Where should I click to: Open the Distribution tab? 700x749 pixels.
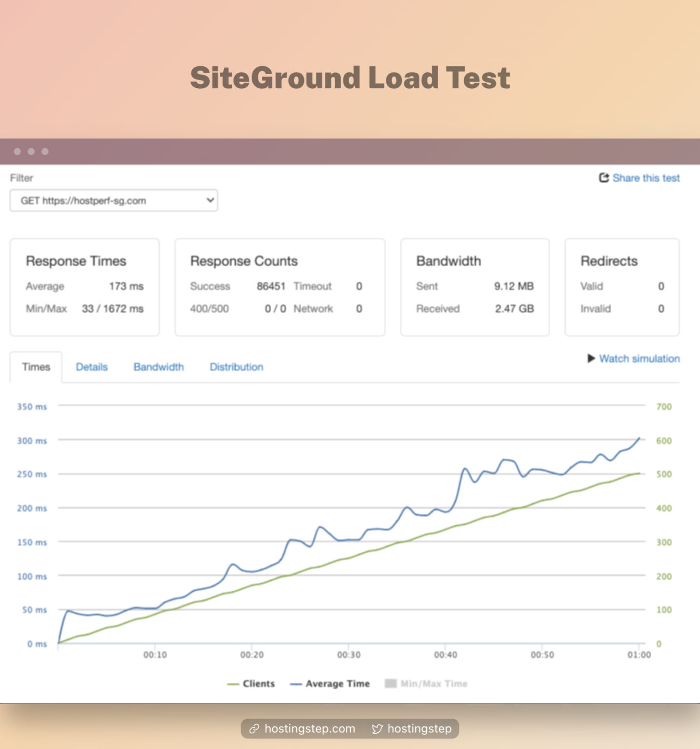236,367
